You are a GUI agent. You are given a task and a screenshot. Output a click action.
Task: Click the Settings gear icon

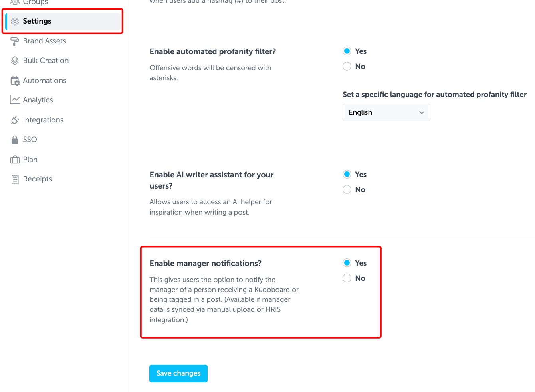point(15,21)
